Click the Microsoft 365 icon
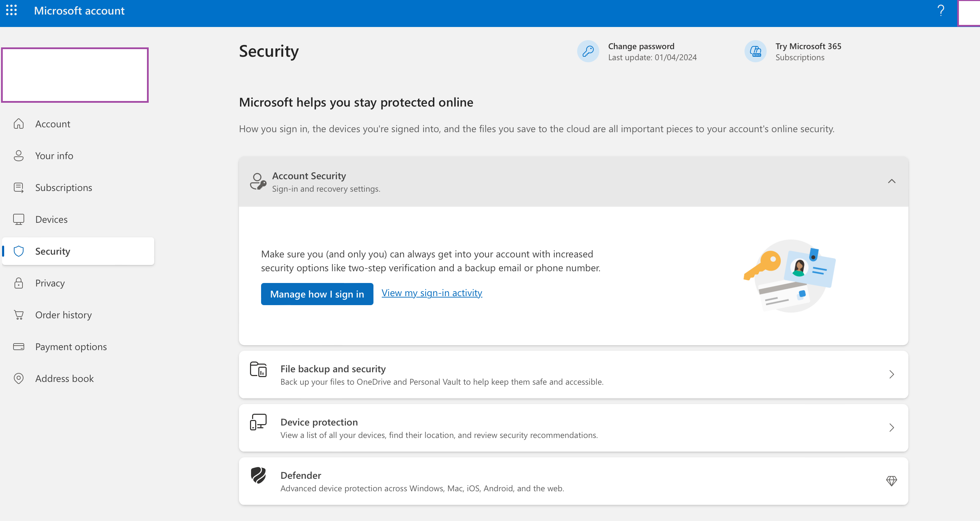980x521 pixels. pyautogui.click(x=756, y=51)
